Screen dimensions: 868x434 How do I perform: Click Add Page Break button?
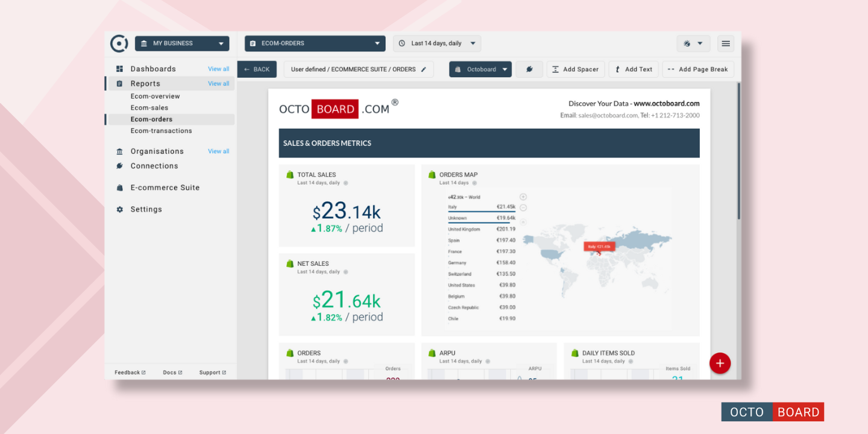pos(698,69)
